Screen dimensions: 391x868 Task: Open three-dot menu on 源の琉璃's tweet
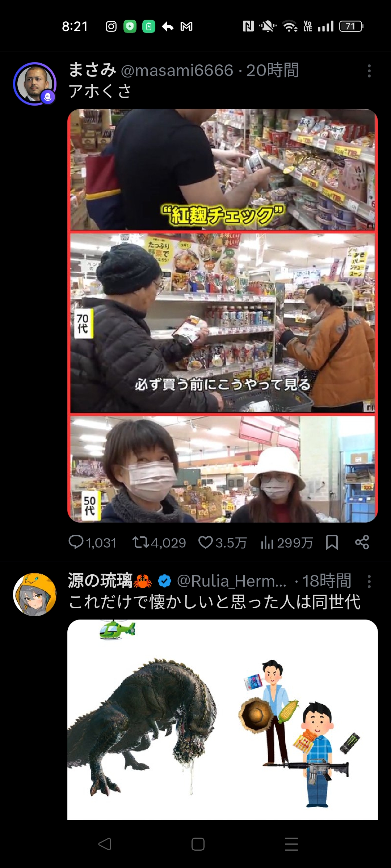coord(369,582)
